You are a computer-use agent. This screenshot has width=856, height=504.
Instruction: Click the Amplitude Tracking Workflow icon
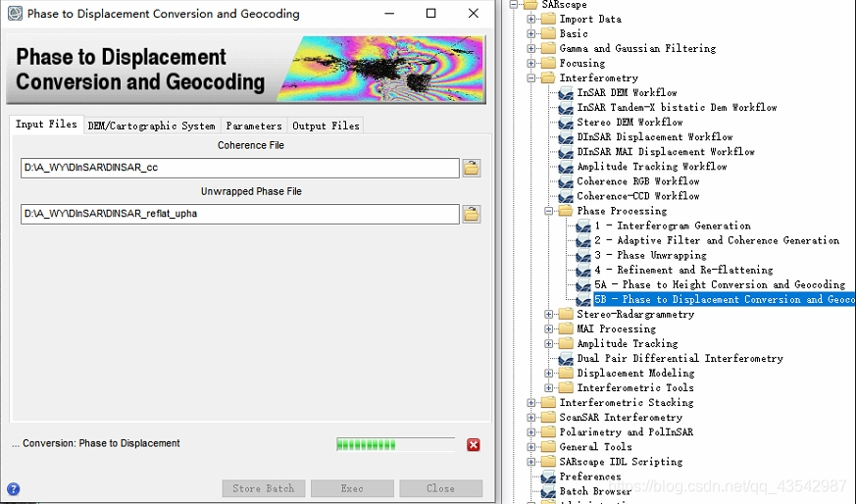pos(566,167)
